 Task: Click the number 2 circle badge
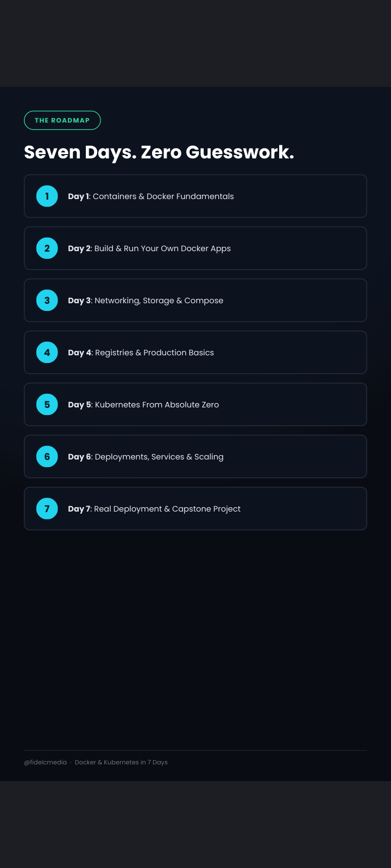(x=47, y=248)
